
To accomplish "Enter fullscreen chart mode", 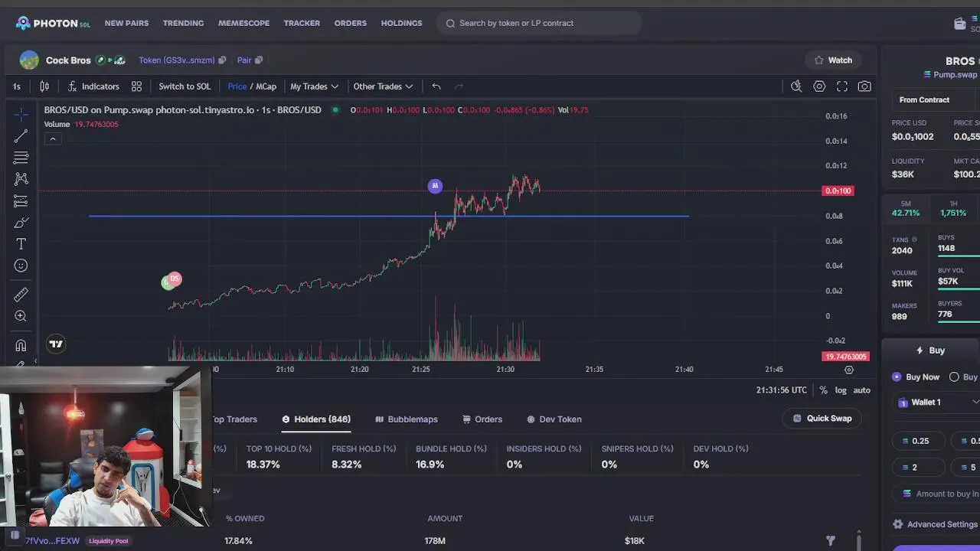I will tap(842, 86).
